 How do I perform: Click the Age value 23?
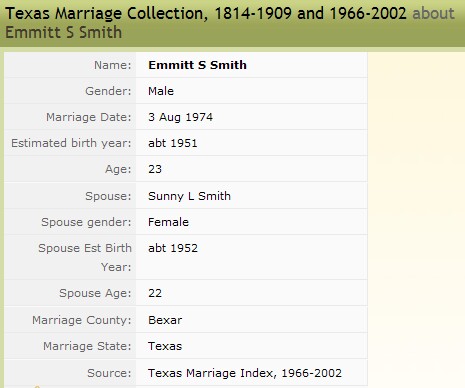coord(155,169)
